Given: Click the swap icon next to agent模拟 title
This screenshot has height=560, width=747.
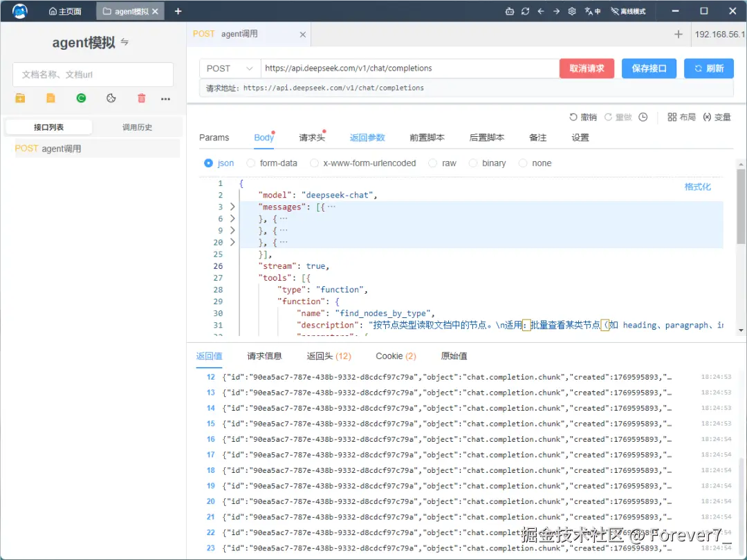Looking at the screenshot, I should click(x=124, y=42).
